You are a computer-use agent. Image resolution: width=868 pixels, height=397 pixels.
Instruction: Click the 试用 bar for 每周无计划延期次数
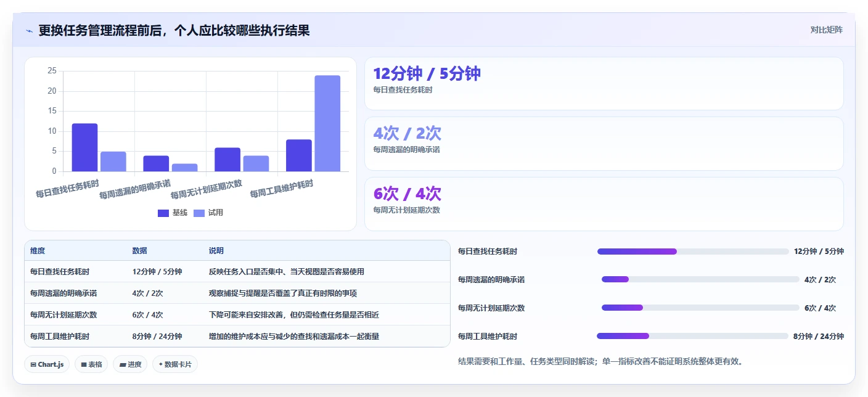[x=256, y=163]
